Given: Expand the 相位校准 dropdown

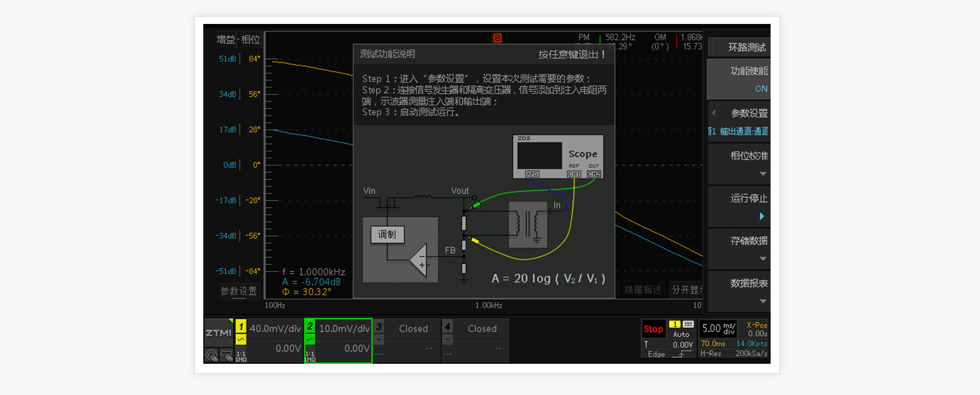Looking at the screenshot, I should tap(762, 174).
